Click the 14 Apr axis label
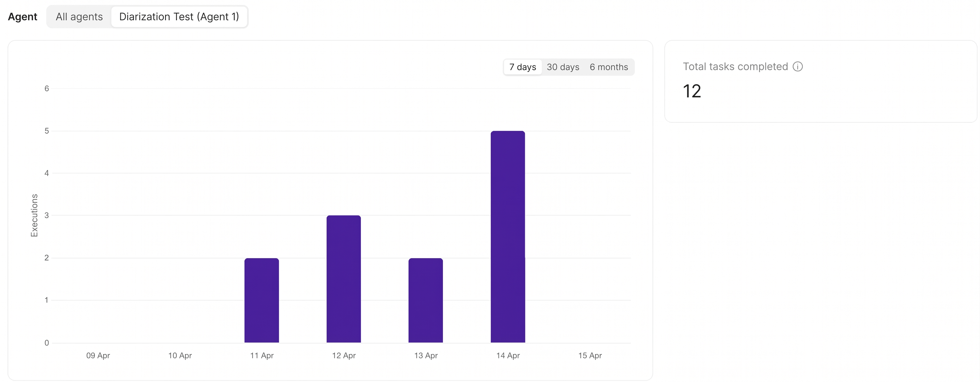980x382 pixels. [508, 355]
